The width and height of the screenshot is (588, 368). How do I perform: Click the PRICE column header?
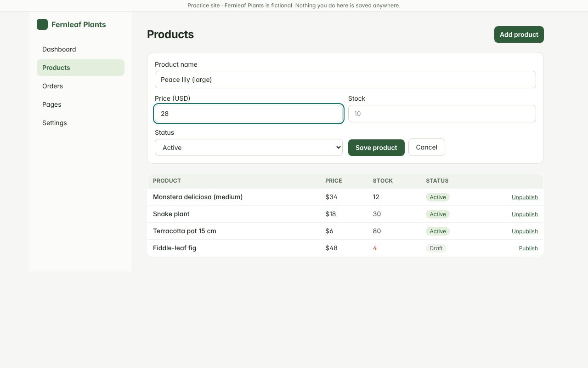(x=334, y=181)
